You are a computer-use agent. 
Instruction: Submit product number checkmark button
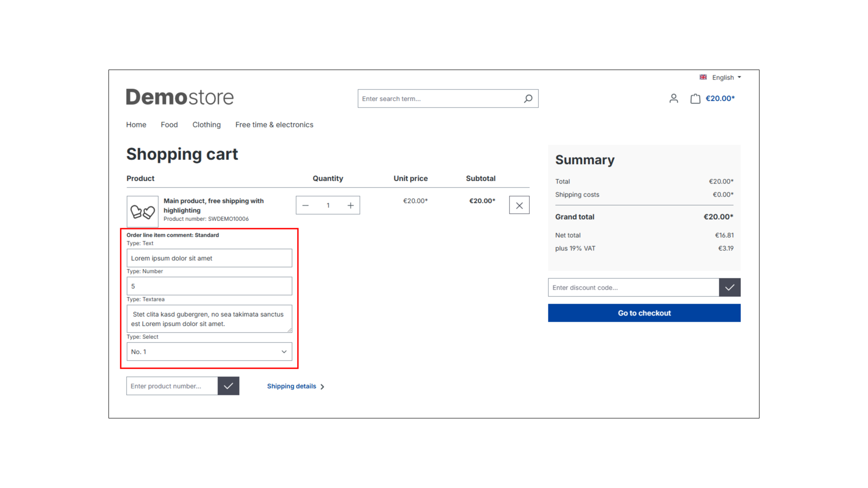click(228, 386)
